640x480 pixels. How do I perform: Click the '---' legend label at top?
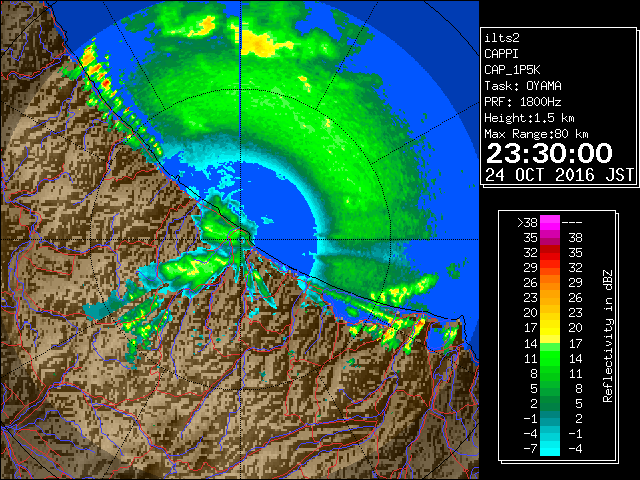[x=572, y=223]
